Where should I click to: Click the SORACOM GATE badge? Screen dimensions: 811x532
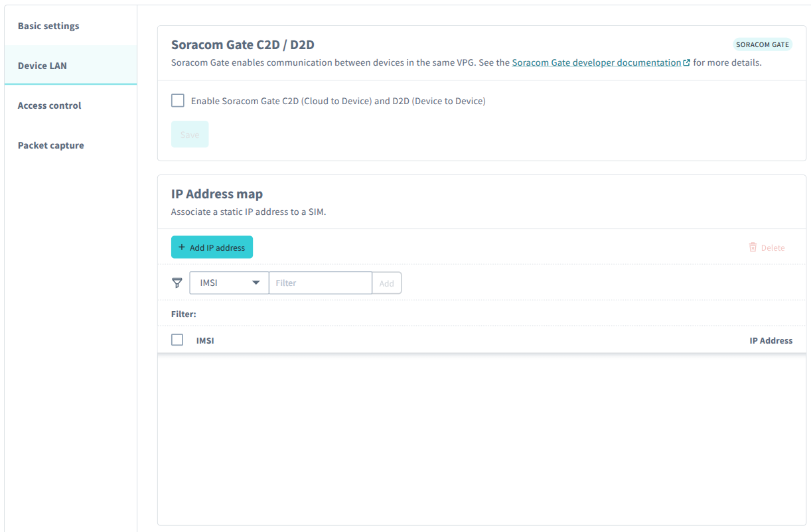[x=762, y=44]
